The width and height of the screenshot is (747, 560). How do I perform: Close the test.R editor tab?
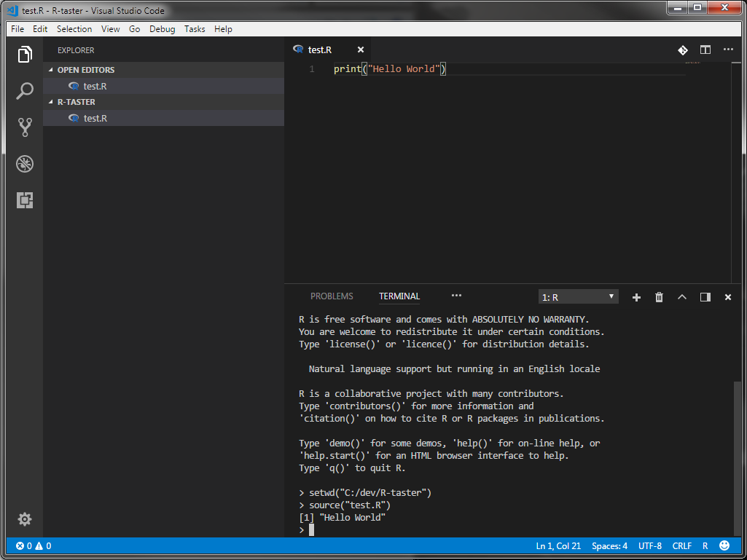pos(360,50)
